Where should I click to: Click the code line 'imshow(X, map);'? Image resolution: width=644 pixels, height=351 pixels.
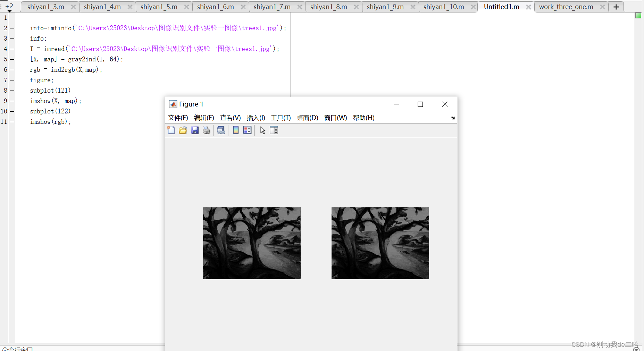[x=56, y=101]
